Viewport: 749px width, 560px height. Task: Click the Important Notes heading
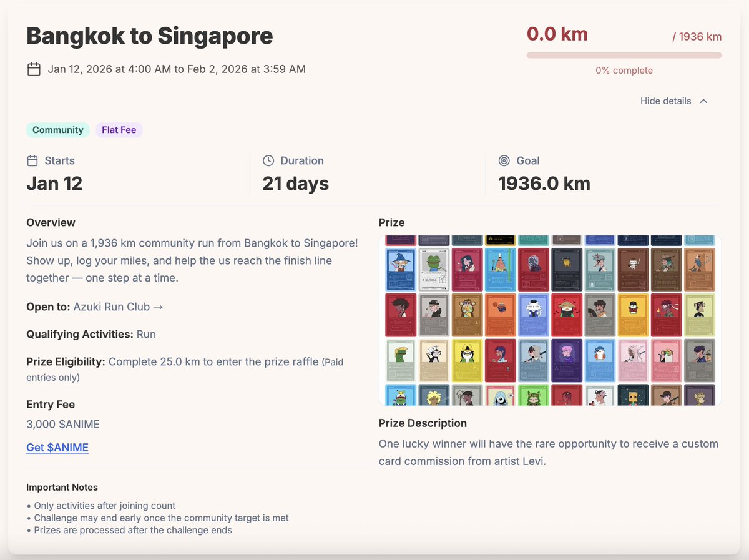pos(62,488)
